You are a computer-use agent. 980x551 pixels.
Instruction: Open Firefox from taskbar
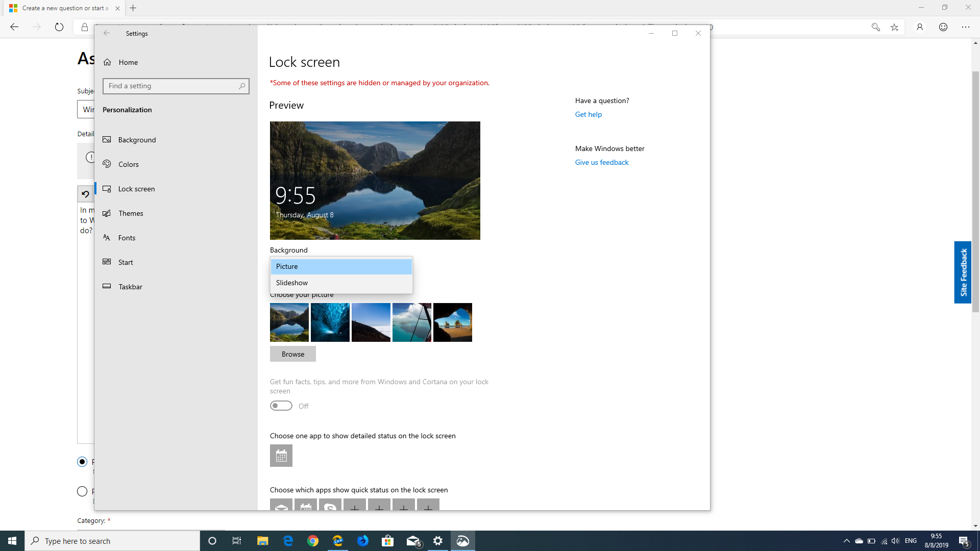click(363, 541)
